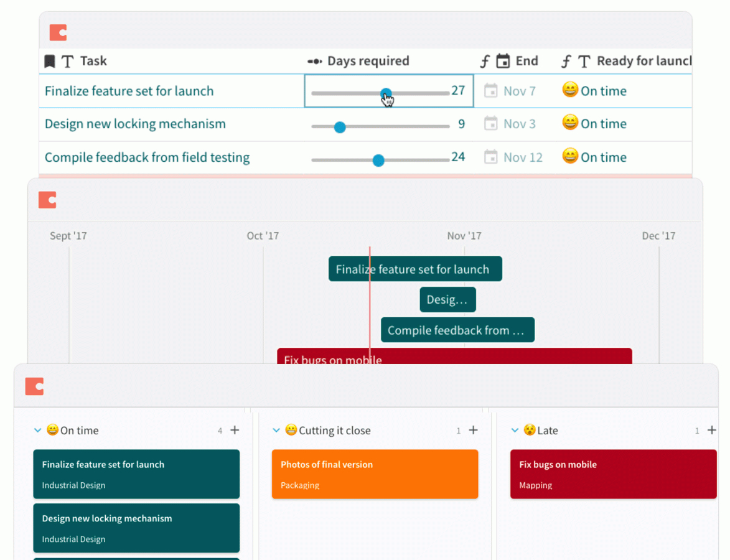The height and width of the screenshot is (560, 730).
Task: Click the T text-format icon beside Task header
Action: 67,60
